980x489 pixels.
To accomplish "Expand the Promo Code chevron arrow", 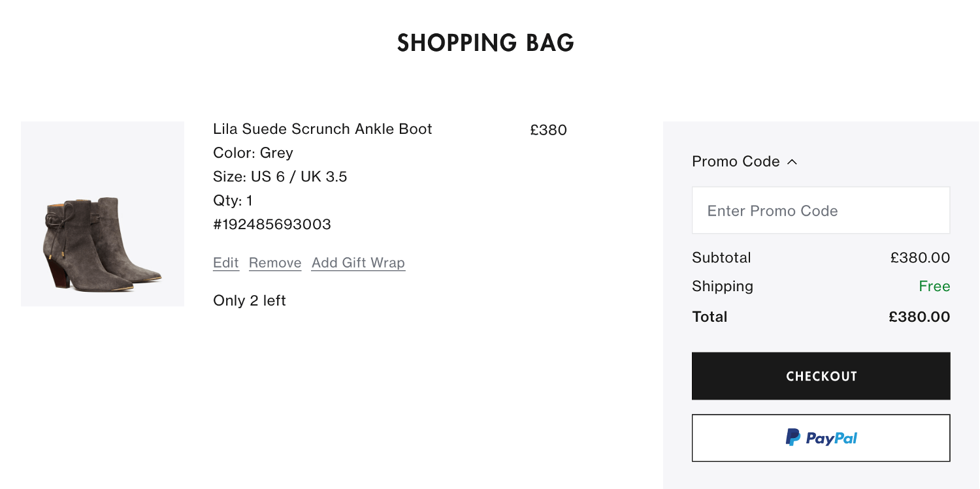I will pos(792,161).
